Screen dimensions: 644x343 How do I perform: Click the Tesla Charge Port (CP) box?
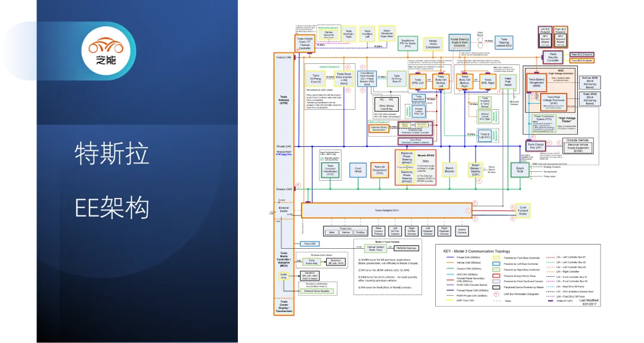(x=535, y=146)
